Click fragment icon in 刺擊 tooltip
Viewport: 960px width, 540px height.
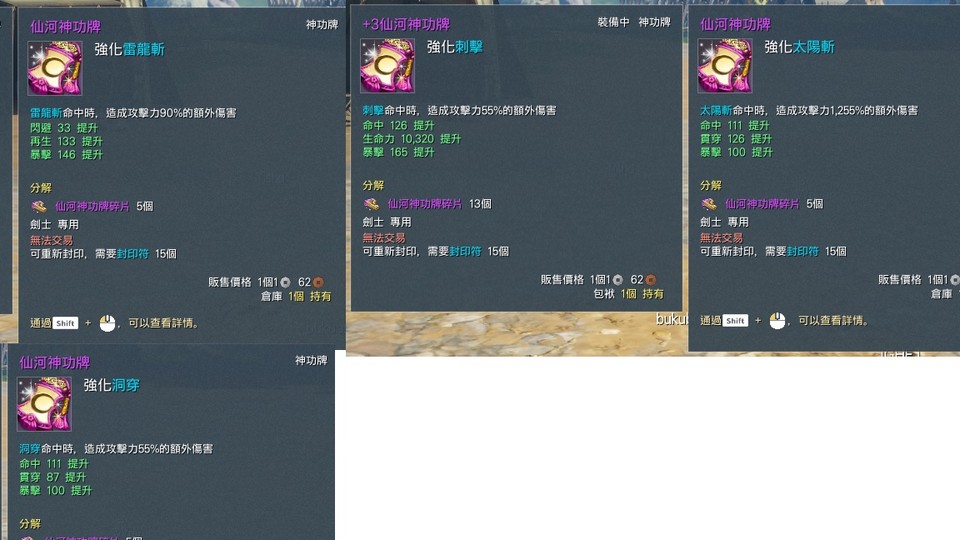[x=372, y=204]
